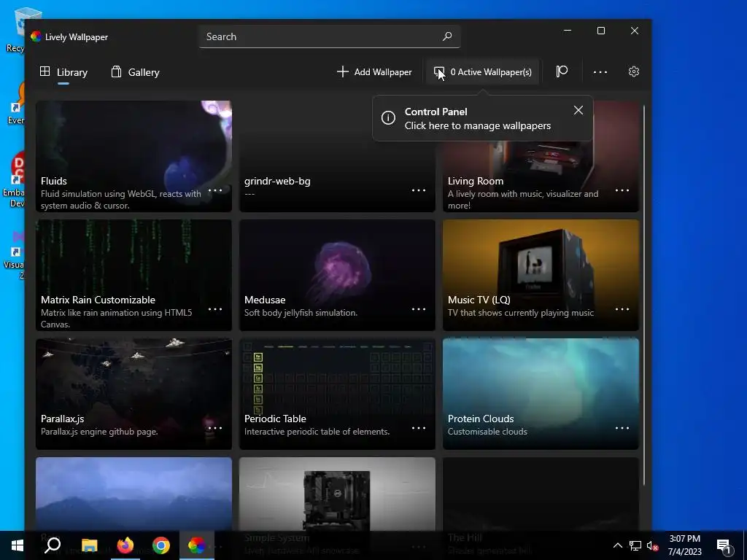This screenshot has width=747, height=560.
Task: Select the grindr-web-bg wallpaper
Action: point(337,156)
